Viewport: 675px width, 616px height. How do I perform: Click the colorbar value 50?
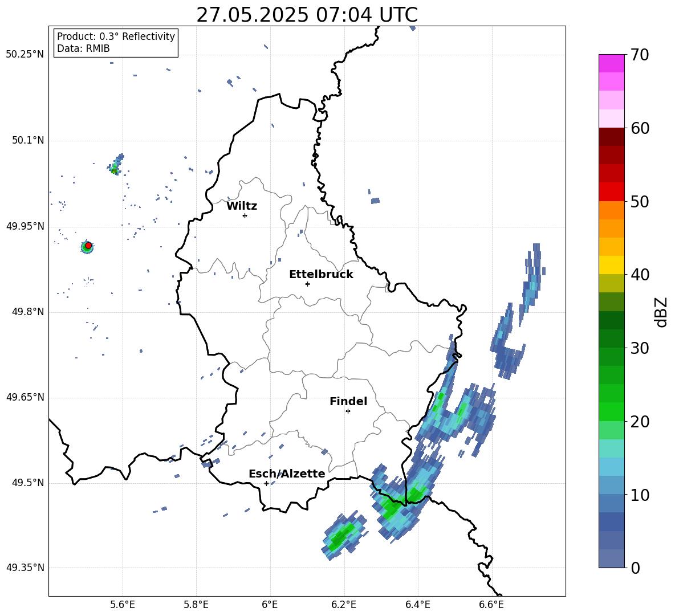click(640, 202)
